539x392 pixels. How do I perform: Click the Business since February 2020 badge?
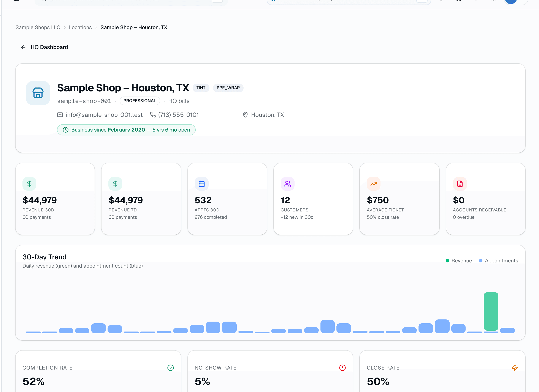[x=126, y=130]
